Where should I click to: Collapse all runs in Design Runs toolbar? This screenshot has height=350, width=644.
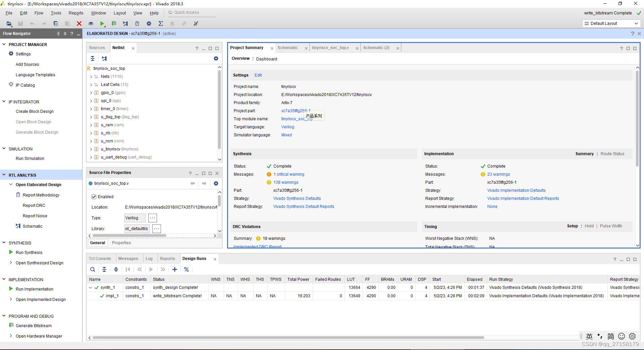[104, 269]
